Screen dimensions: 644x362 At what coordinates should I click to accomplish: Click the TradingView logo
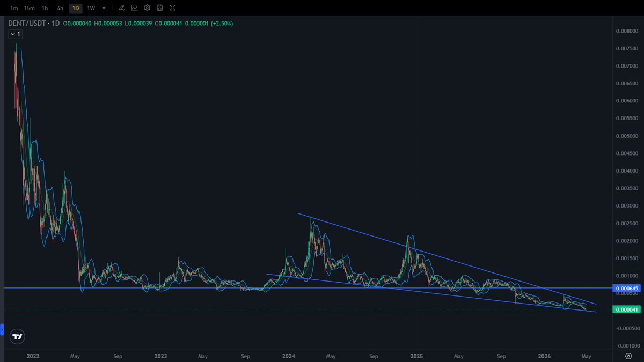18,337
